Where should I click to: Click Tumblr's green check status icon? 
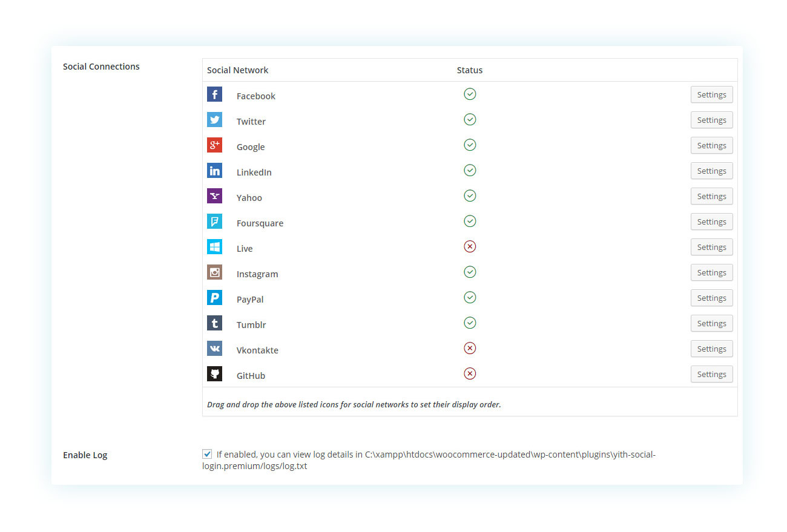pos(470,323)
